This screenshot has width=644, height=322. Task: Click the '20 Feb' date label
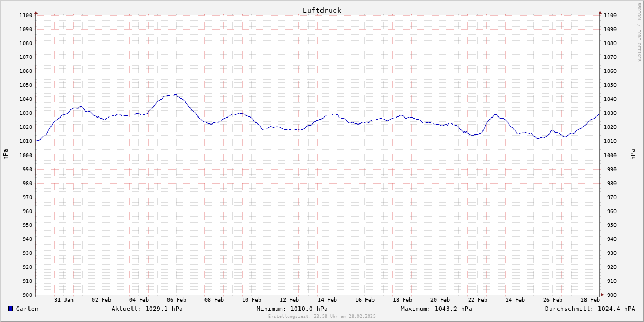(x=440, y=299)
